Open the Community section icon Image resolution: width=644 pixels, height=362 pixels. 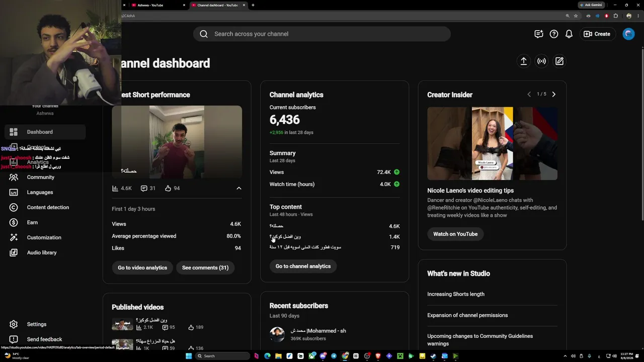click(14, 177)
